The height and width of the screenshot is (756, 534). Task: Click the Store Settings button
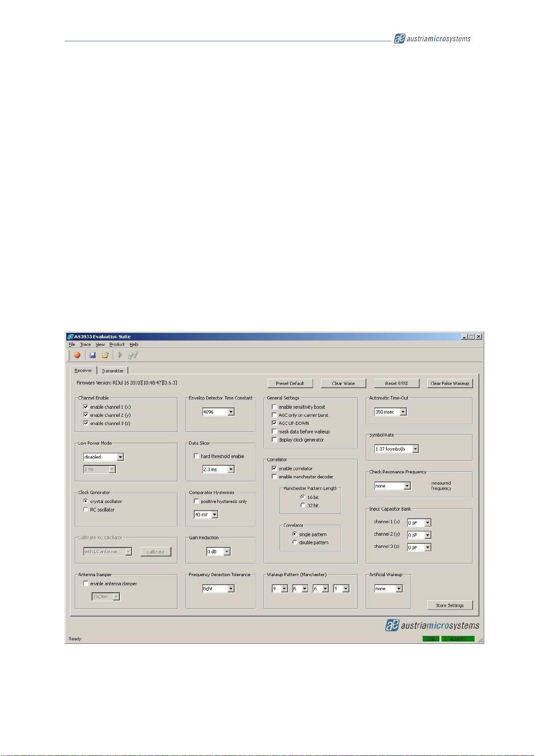point(450,605)
